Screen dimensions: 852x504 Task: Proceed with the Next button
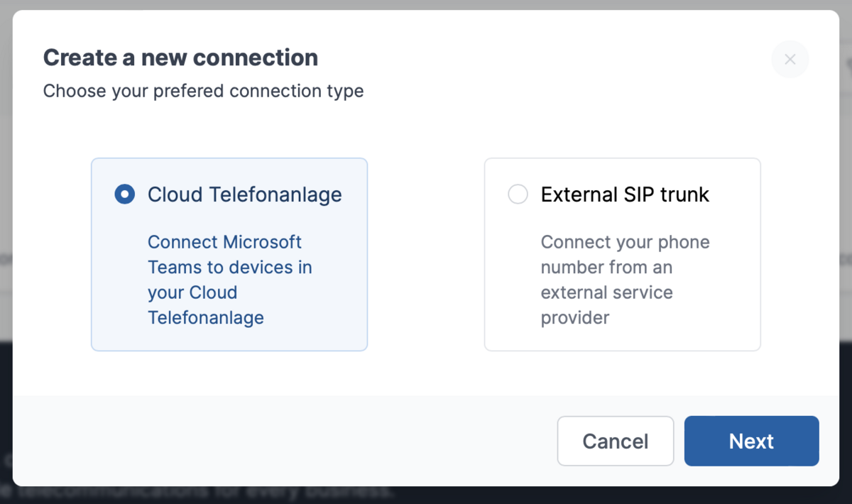(x=751, y=441)
